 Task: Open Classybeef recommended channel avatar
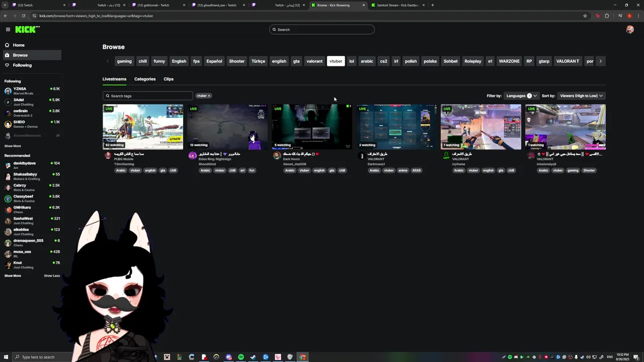click(8, 199)
